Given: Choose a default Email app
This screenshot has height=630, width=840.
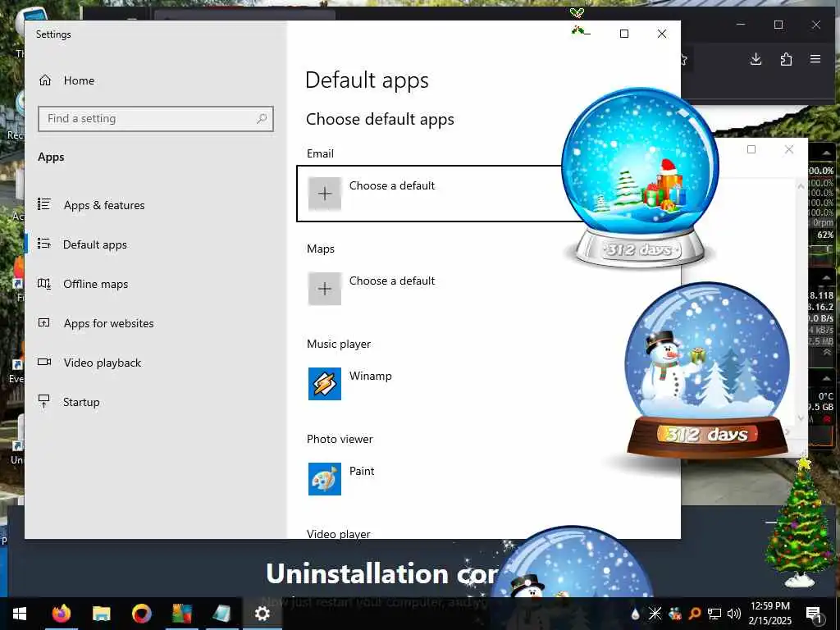Looking at the screenshot, I should (428, 194).
